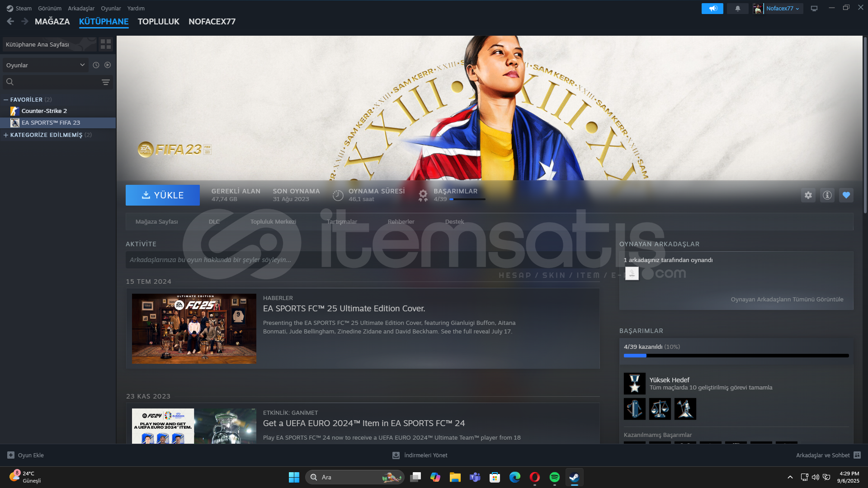Open Tartışmalar link
The height and width of the screenshot is (488, 868).
[342, 221]
